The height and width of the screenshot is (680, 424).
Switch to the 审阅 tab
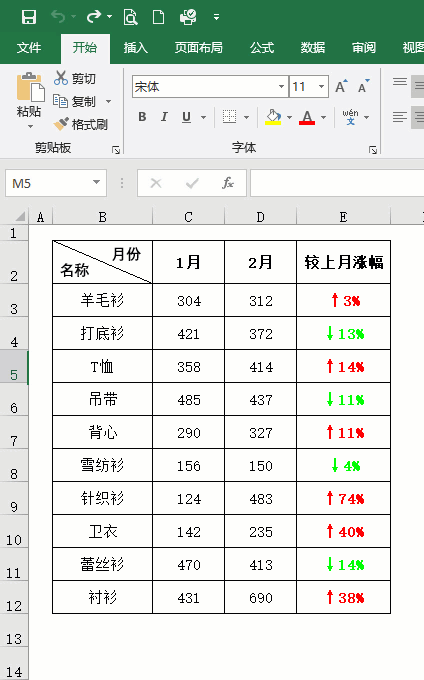tap(364, 47)
